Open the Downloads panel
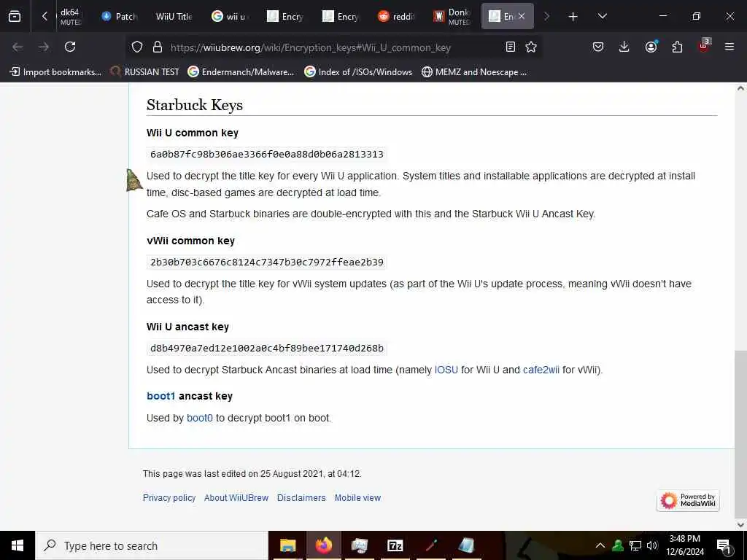This screenshot has height=560, width=747. pos(624,47)
